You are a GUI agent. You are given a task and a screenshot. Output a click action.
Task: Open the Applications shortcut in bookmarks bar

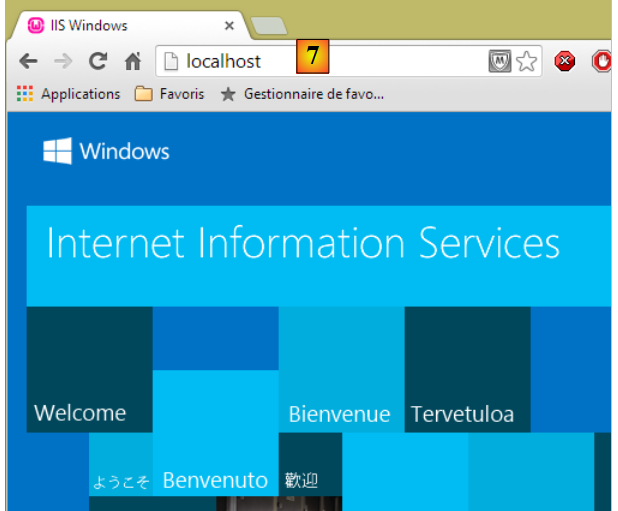(68, 94)
